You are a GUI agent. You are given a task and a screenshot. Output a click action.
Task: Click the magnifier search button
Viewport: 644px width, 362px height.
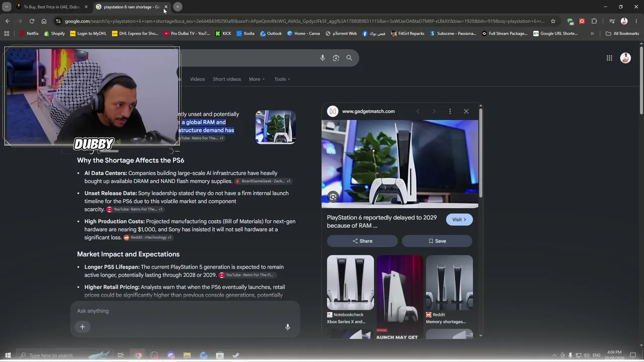pyautogui.click(x=349, y=58)
